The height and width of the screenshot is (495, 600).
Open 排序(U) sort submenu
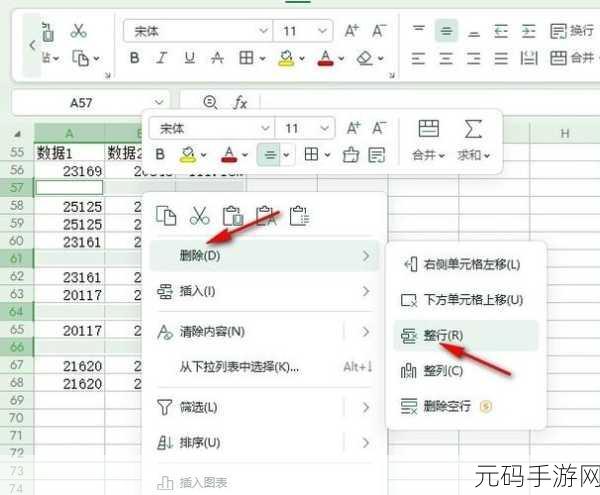tap(264, 443)
